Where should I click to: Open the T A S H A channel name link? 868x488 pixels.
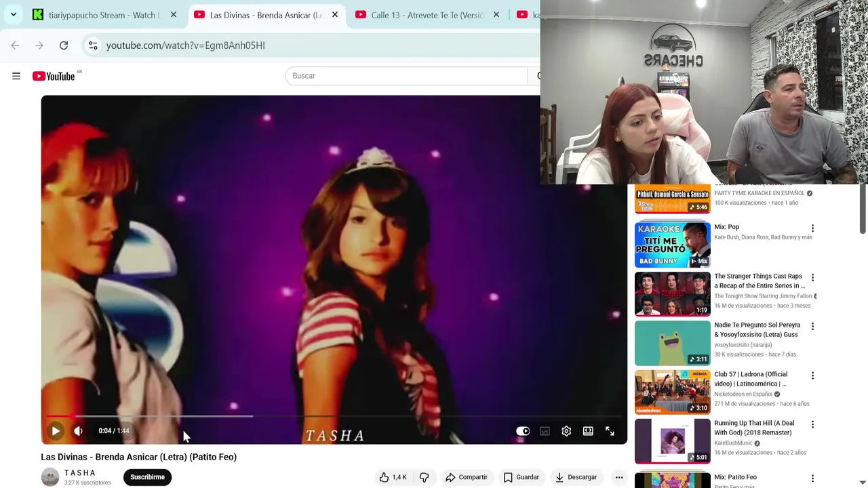[80, 473]
